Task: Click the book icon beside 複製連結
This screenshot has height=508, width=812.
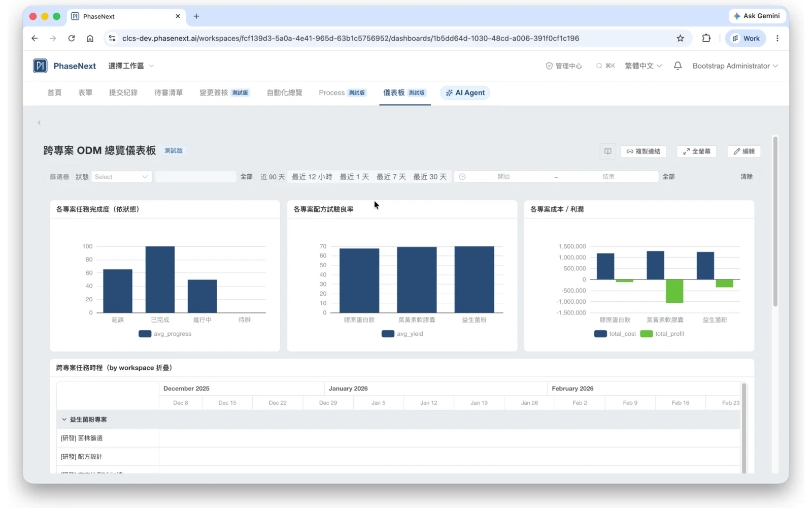Action: pyautogui.click(x=607, y=151)
